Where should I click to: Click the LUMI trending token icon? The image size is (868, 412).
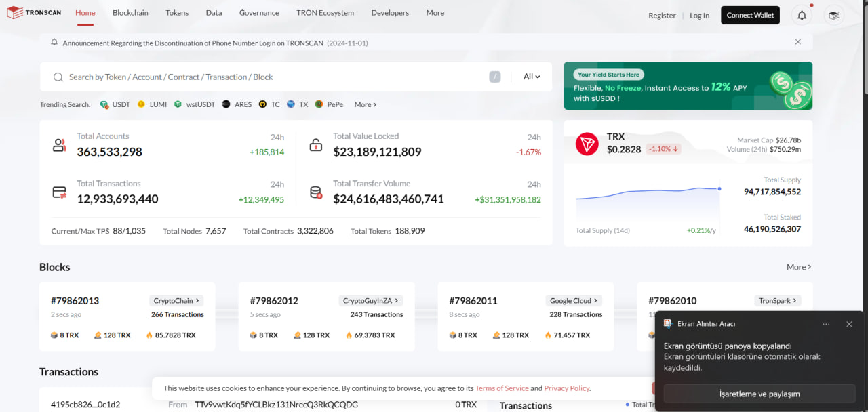(141, 104)
